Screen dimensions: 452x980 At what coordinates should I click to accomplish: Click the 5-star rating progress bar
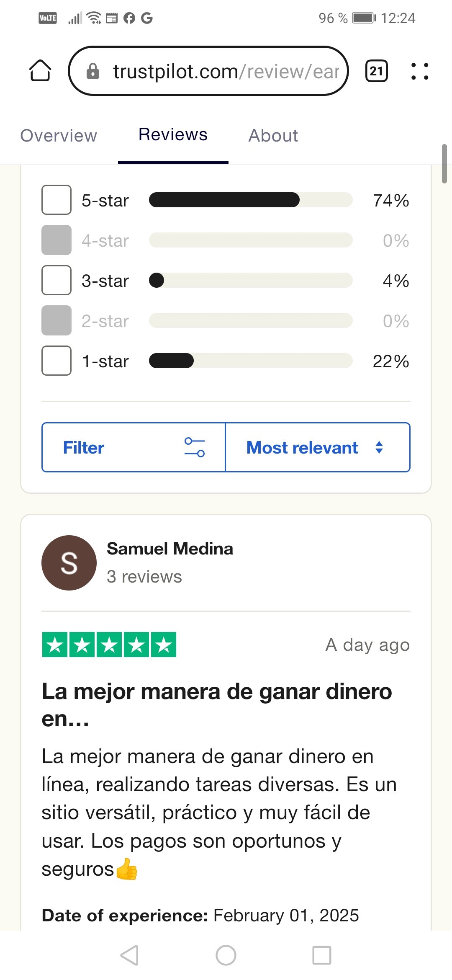click(251, 200)
